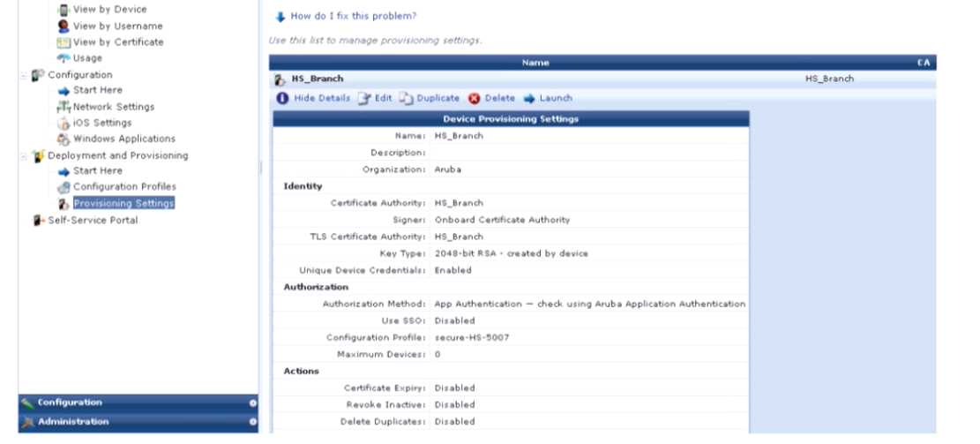
Task: Click the View by Username person icon
Action: (x=64, y=26)
